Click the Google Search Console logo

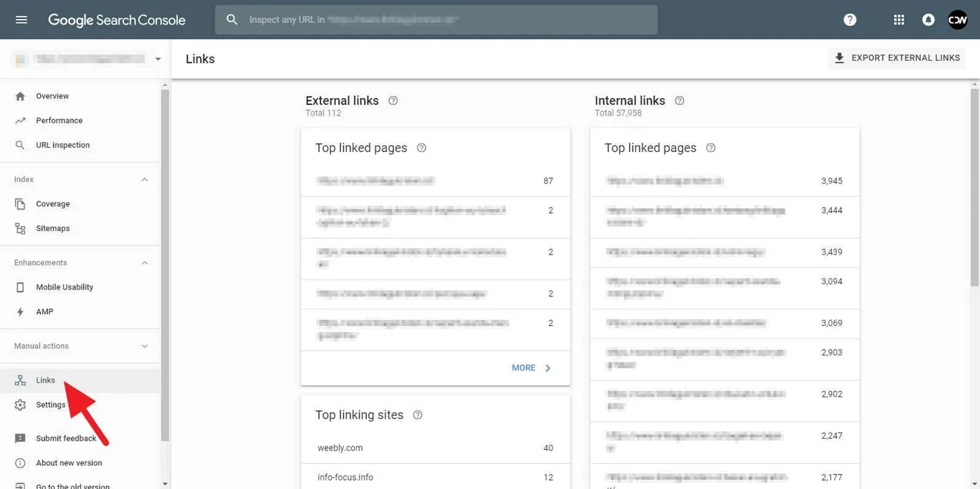(x=117, y=20)
